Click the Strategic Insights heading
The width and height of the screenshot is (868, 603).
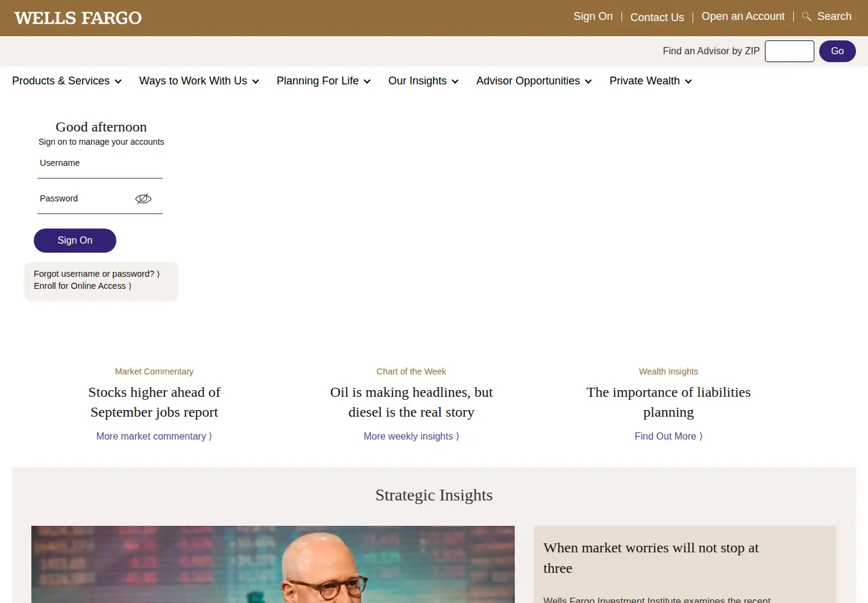(x=434, y=495)
